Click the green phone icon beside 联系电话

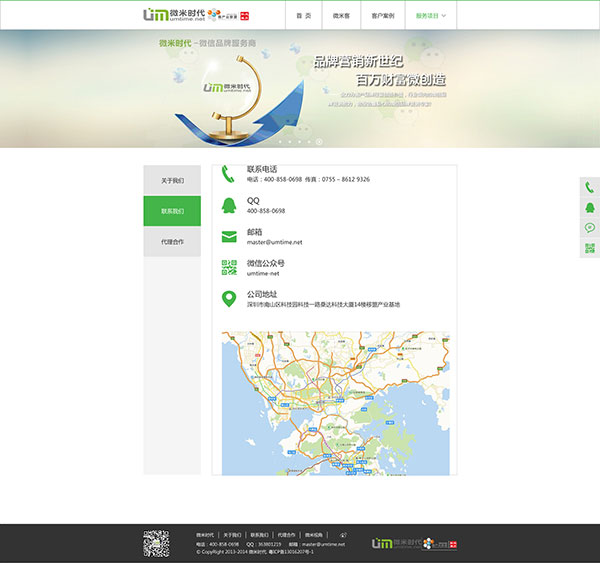point(229,174)
